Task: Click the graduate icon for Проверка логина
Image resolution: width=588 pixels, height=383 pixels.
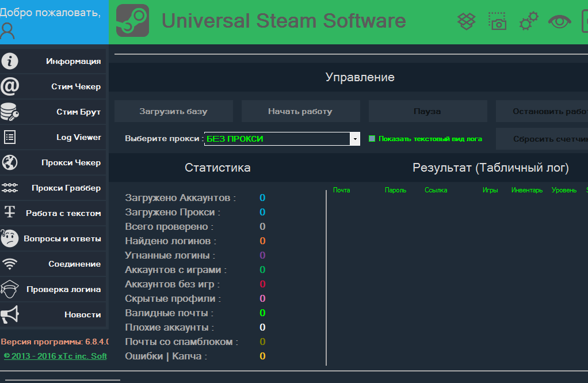Action: (10, 289)
